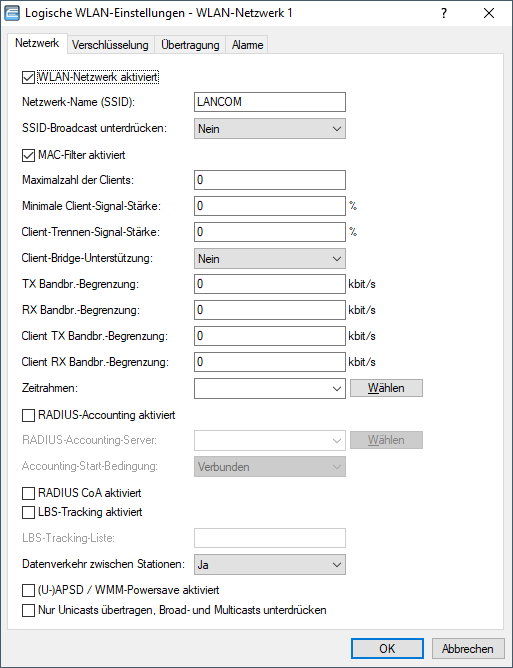
Task: Switch to the Alarme tab
Action: point(247,45)
